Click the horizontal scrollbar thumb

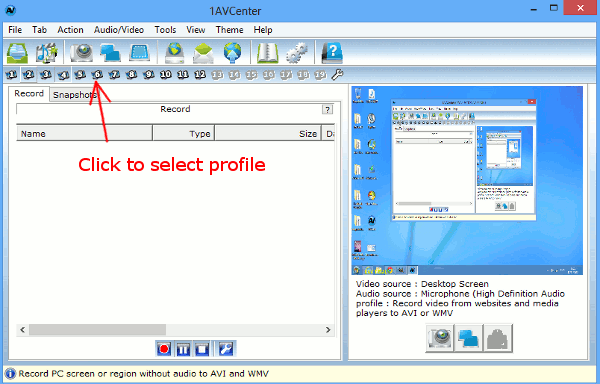pyautogui.click(x=98, y=330)
